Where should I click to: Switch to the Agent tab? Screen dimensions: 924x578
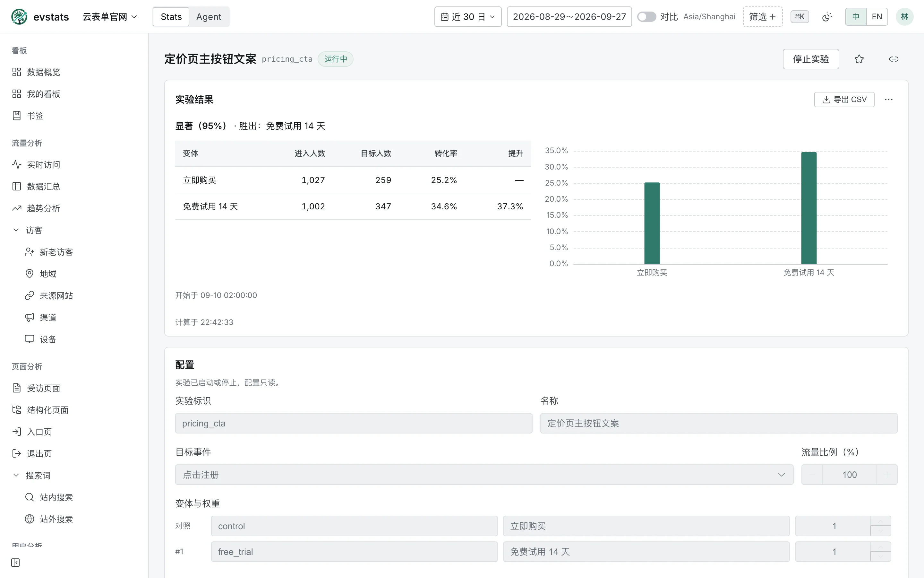[209, 17]
